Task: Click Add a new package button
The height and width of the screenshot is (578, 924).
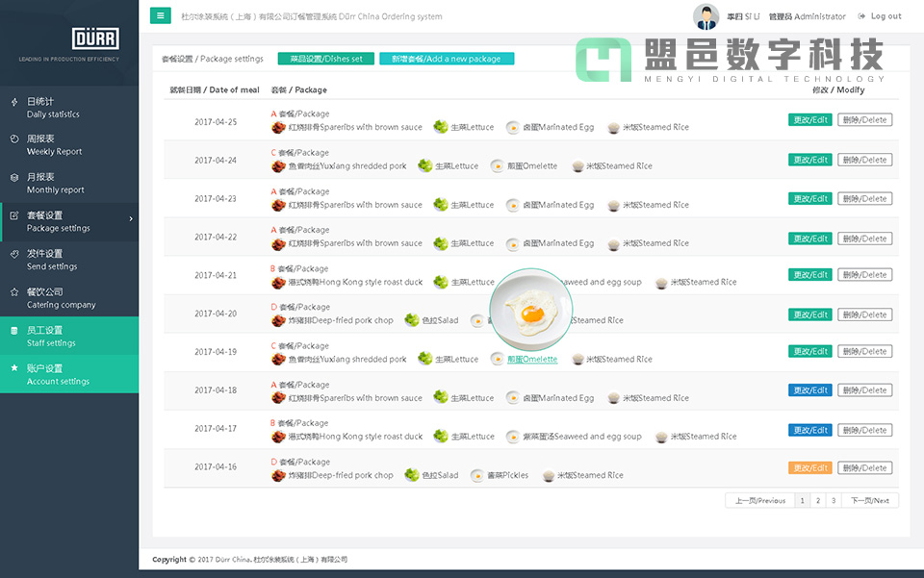Action: [x=446, y=59]
